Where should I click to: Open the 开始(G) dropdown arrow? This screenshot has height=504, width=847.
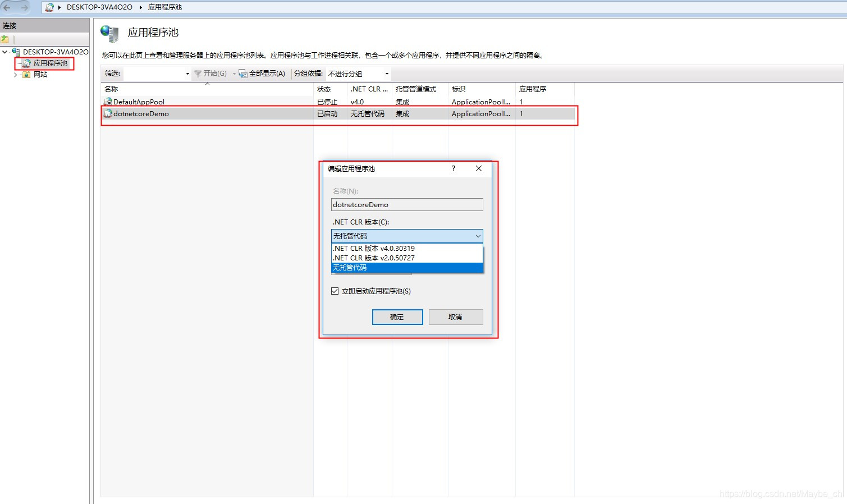234,74
